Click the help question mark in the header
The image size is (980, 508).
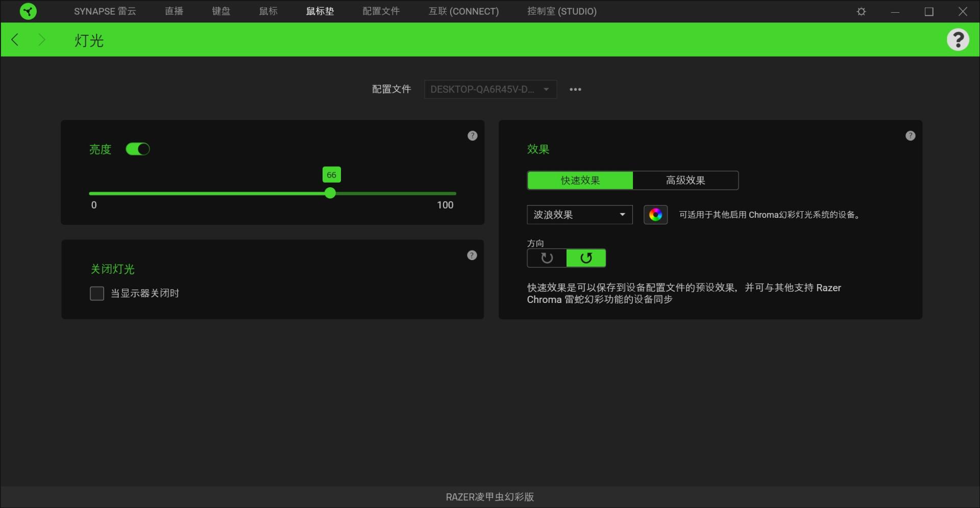click(x=959, y=39)
